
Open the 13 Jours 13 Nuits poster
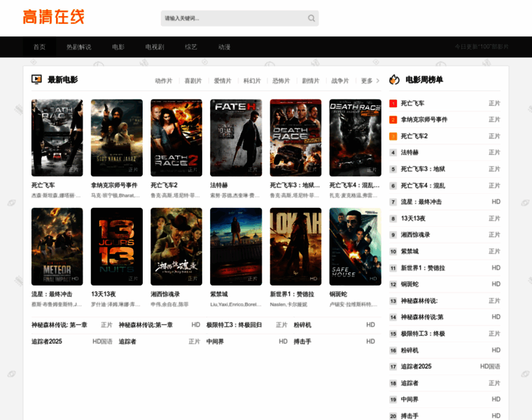click(117, 246)
